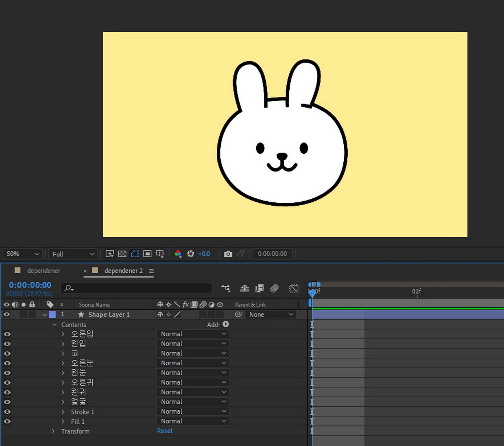Hide the Stroke 1 visibility eye
This screenshot has height=446, width=504.
pos(7,412)
